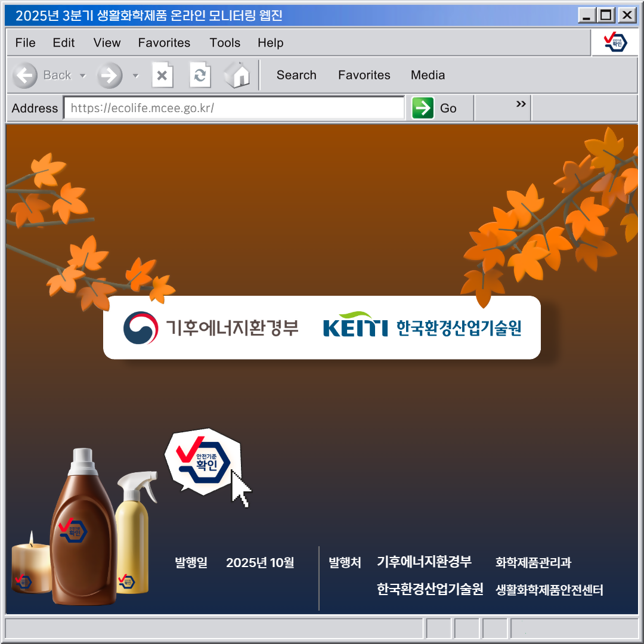Open the Tools menu

225,43
